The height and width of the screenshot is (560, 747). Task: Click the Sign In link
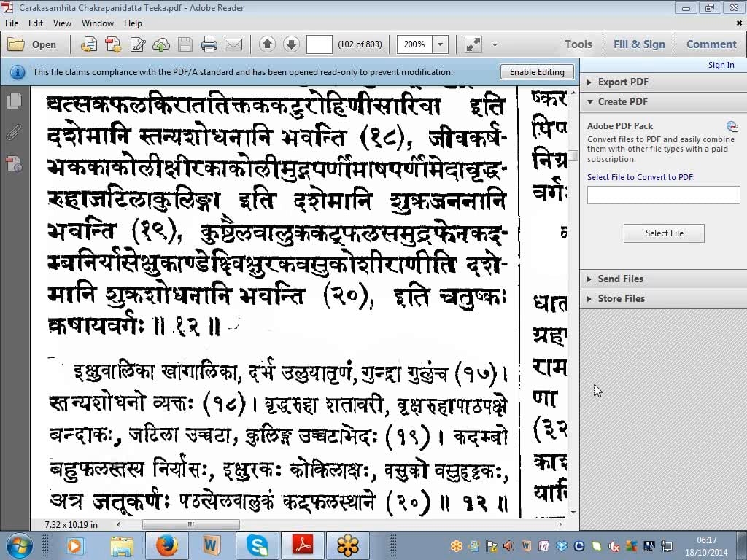721,65
